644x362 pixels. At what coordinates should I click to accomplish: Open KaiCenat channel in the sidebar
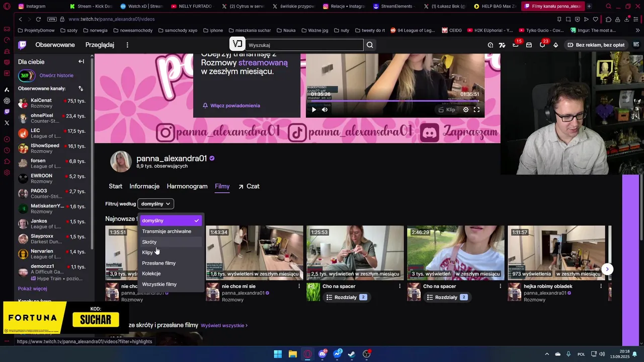click(x=53, y=103)
